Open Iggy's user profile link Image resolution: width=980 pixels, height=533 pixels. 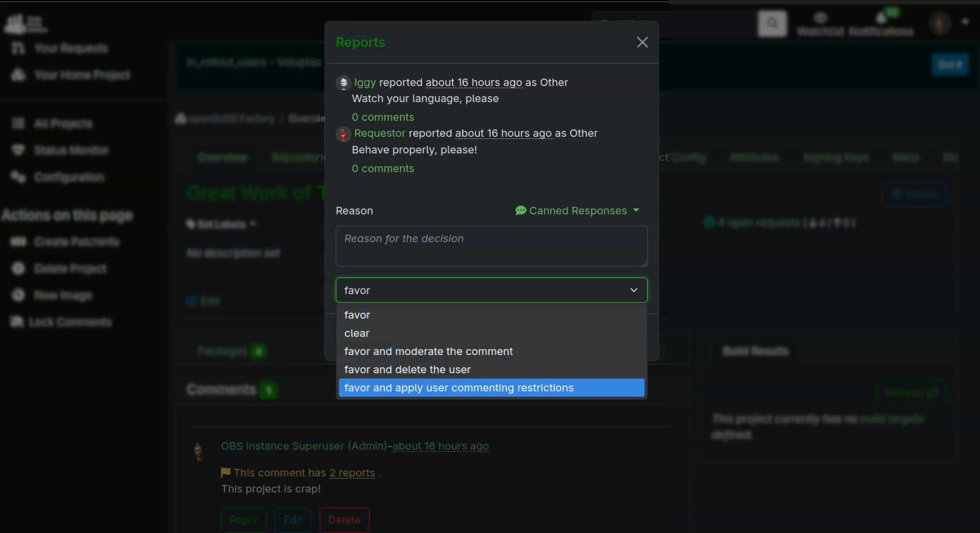tap(365, 82)
